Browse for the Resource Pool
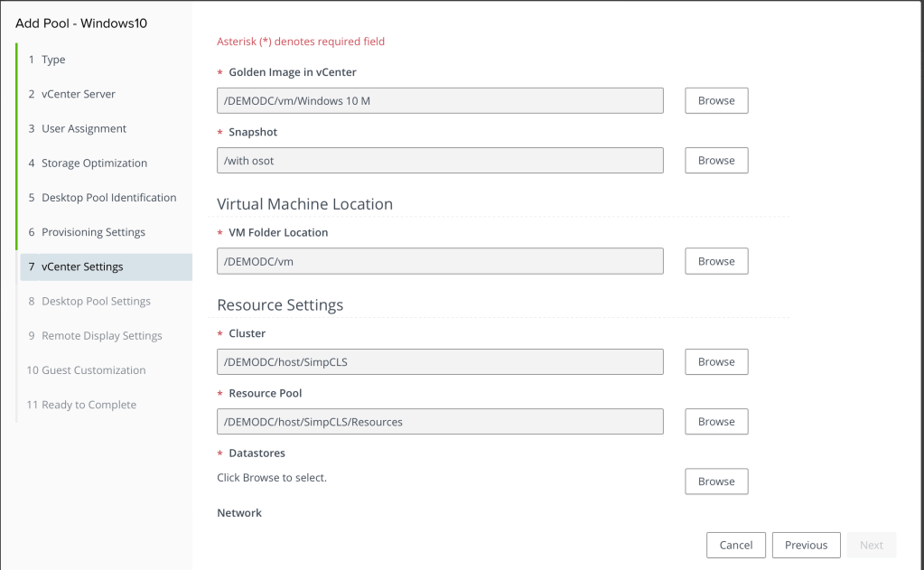Screen dimensions: 924x570 pos(716,421)
